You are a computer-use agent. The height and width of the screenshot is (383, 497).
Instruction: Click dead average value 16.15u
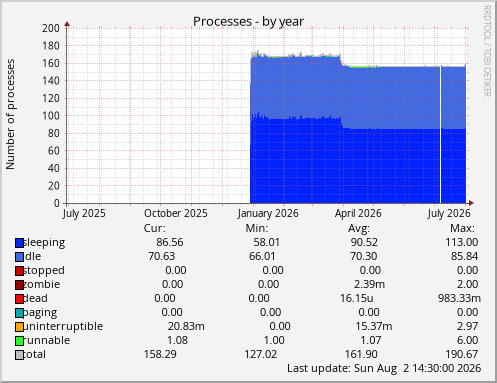pos(357,298)
